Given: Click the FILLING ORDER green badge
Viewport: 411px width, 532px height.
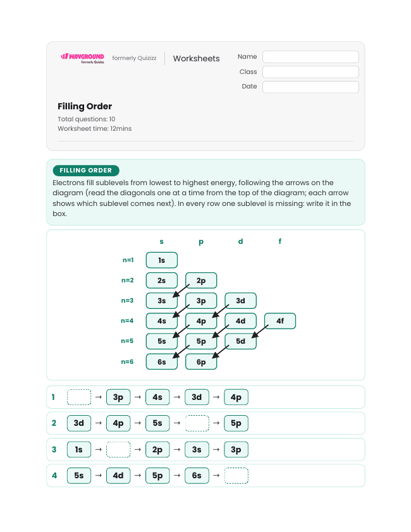Looking at the screenshot, I should coord(86,171).
